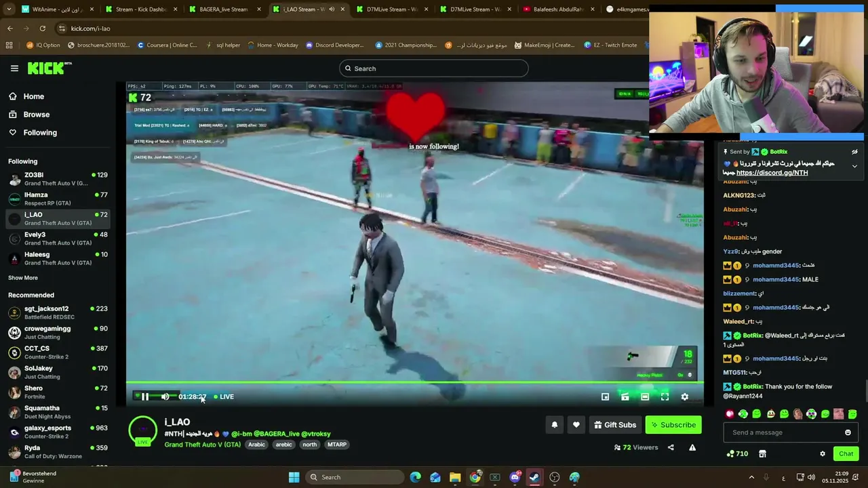This screenshot has height=488, width=868.
Task: Click the first emote in chat quick row
Action: [730, 414]
